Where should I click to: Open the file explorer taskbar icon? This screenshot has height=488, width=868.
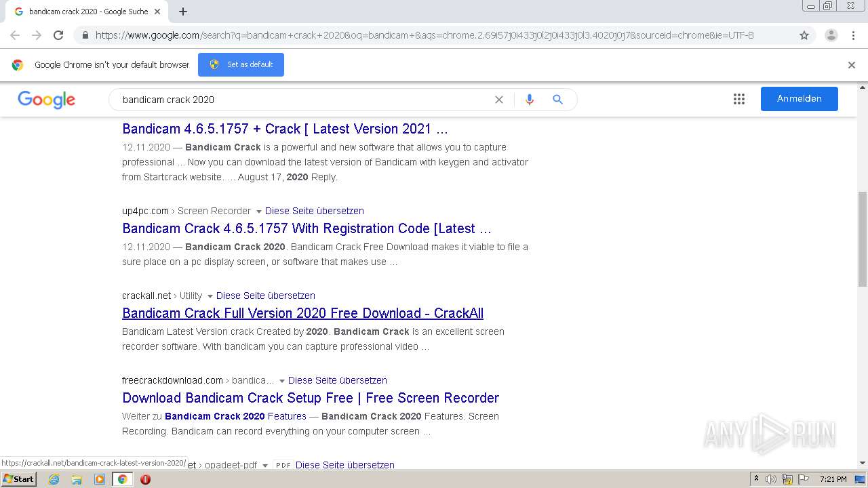77,479
